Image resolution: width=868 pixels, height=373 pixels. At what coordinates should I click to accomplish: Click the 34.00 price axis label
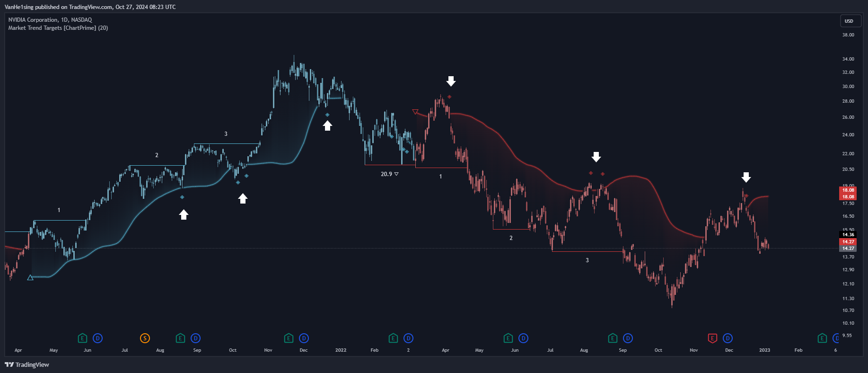coord(848,59)
